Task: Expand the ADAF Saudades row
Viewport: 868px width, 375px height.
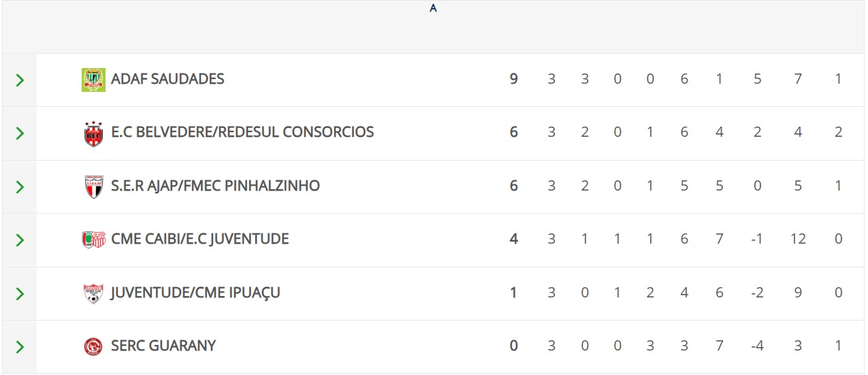Action: pyautogui.click(x=20, y=80)
